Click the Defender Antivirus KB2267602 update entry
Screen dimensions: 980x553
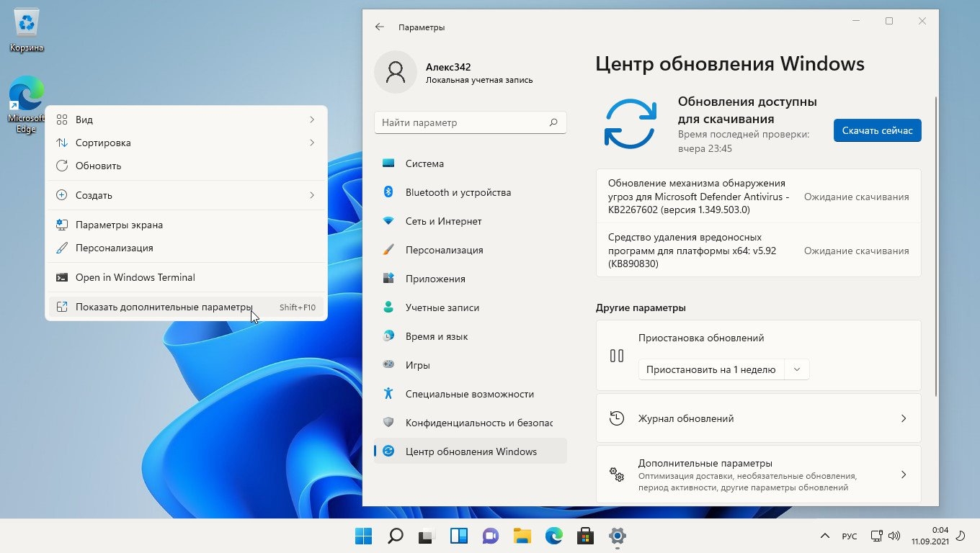click(759, 197)
